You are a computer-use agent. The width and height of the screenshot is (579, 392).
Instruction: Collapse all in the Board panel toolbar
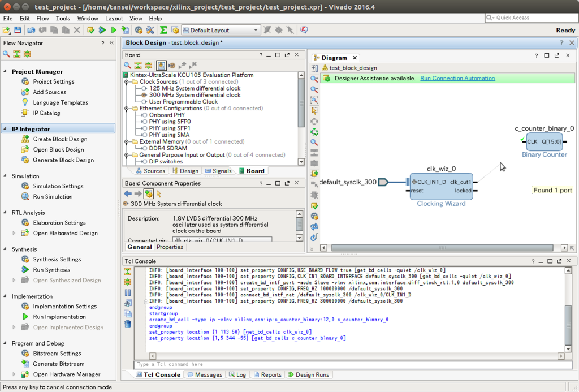138,66
